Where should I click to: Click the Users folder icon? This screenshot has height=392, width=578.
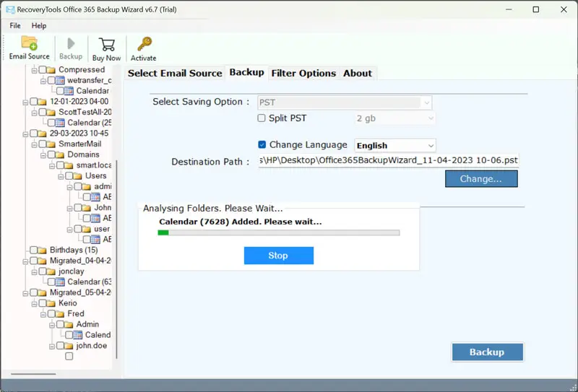coord(78,176)
